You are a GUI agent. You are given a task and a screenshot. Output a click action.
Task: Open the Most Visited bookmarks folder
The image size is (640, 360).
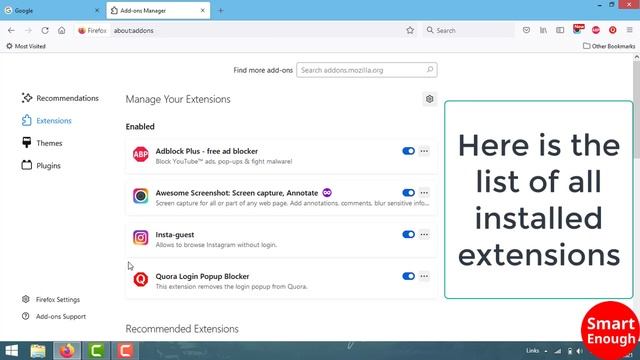point(26,46)
